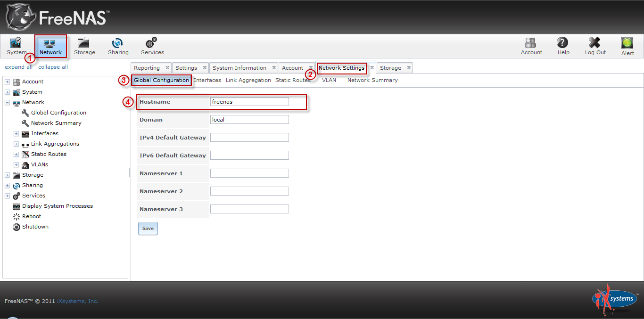The height and width of the screenshot is (319, 644).
Task: Close the System Information tab
Action: (x=273, y=68)
